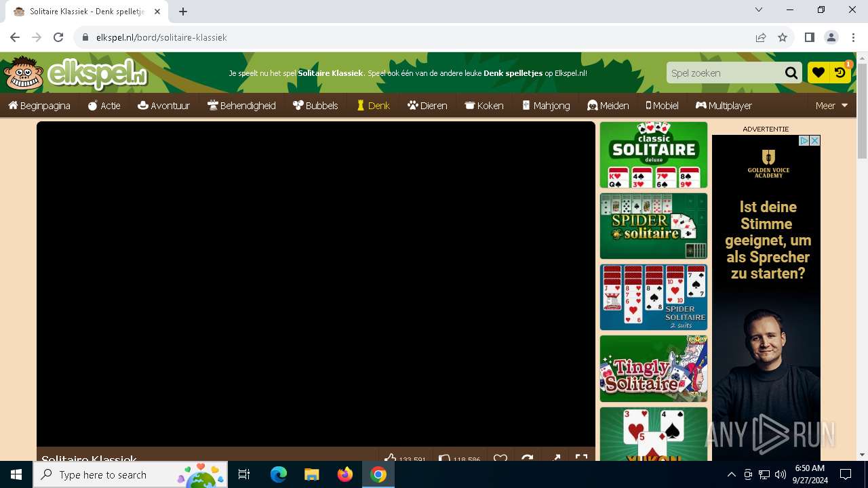This screenshot has width=868, height=488.
Task: Go to Beginpagina
Action: [39, 106]
